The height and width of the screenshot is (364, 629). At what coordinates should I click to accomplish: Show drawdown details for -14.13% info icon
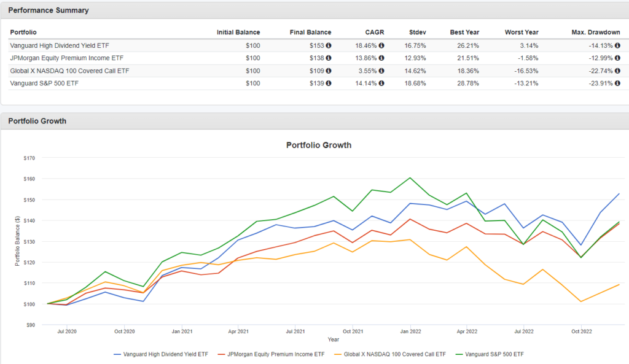[617, 45]
